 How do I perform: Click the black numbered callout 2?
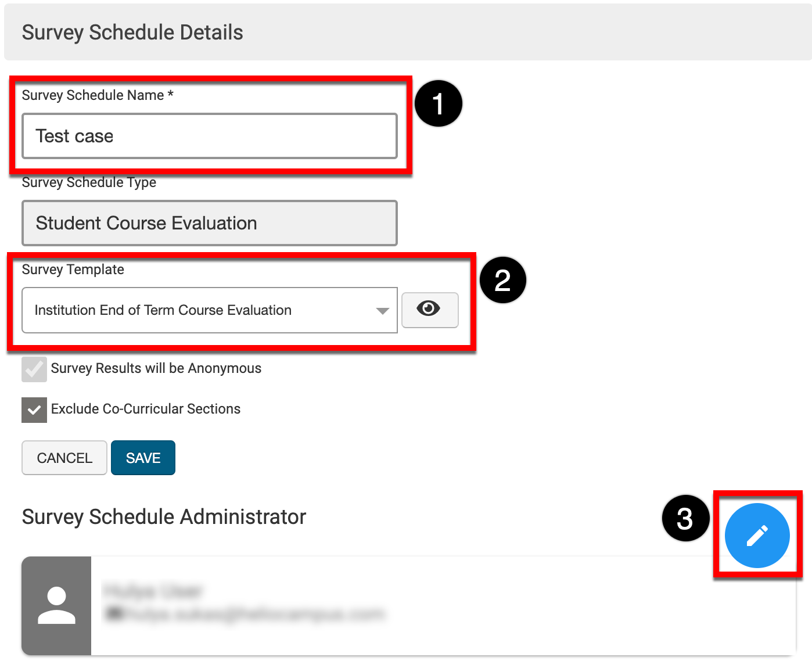click(502, 280)
